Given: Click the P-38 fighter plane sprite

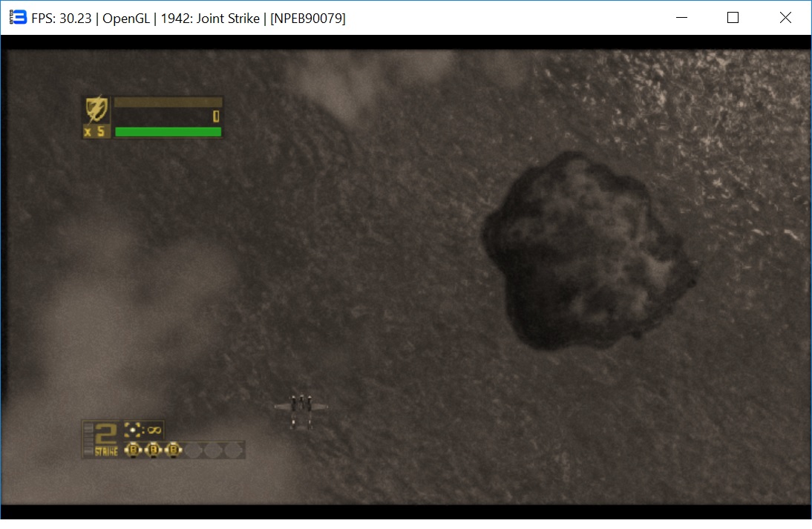Looking at the screenshot, I should coord(301,412).
